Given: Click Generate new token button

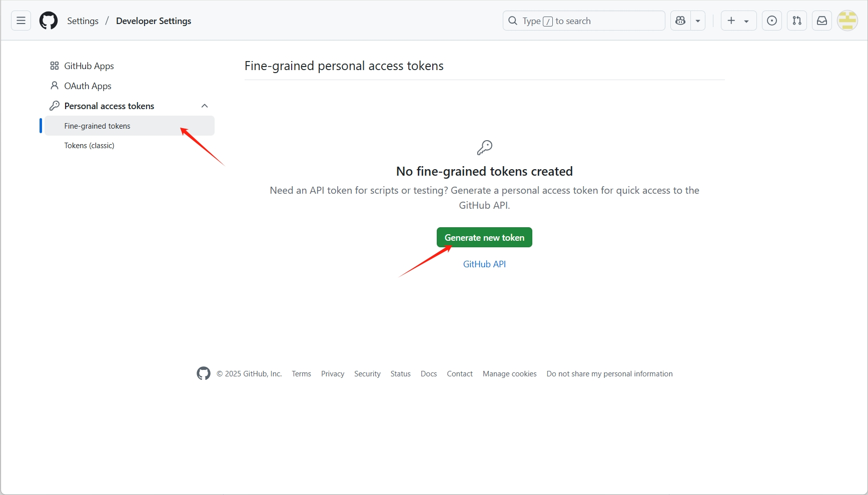Looking at the screenshot, I should [x=484, y=237].
